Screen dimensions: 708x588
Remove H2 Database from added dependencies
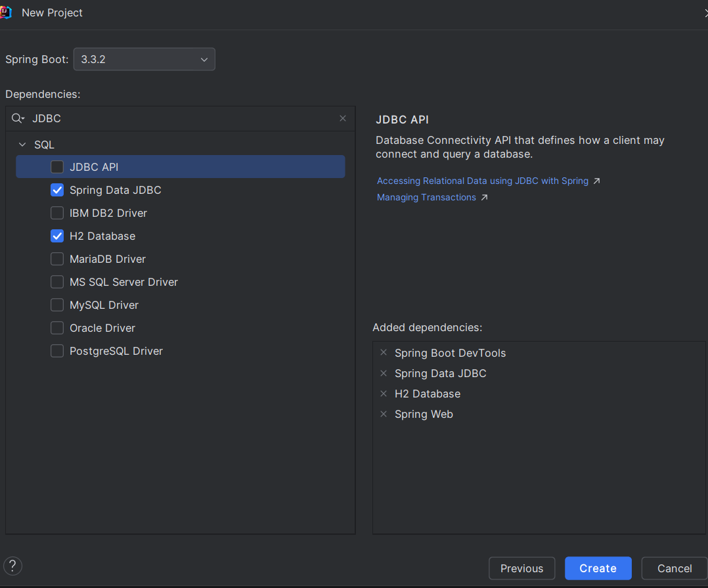point(384,394)
